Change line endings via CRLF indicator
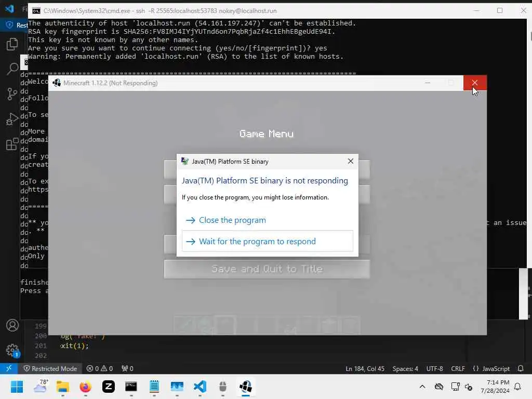 pyautogui.click(x=458, y=368)
